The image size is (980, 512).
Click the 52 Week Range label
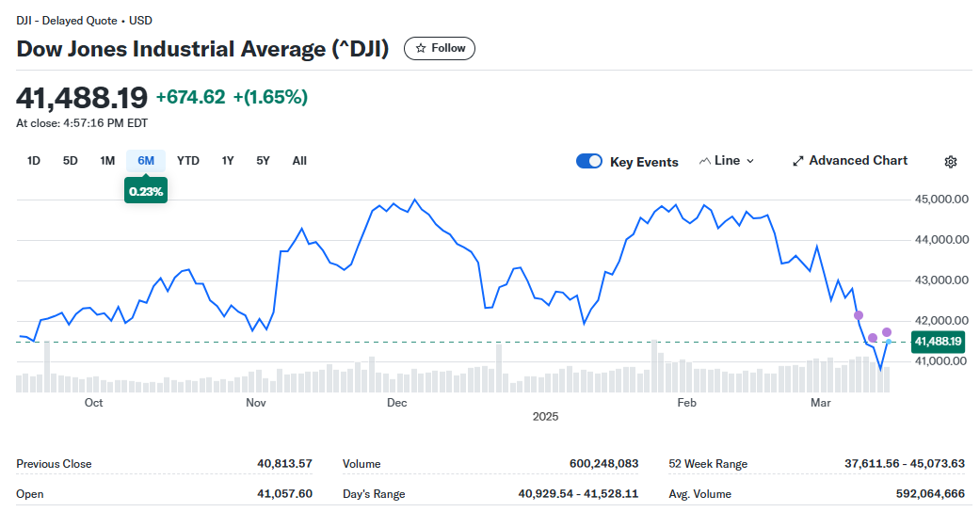708,464
